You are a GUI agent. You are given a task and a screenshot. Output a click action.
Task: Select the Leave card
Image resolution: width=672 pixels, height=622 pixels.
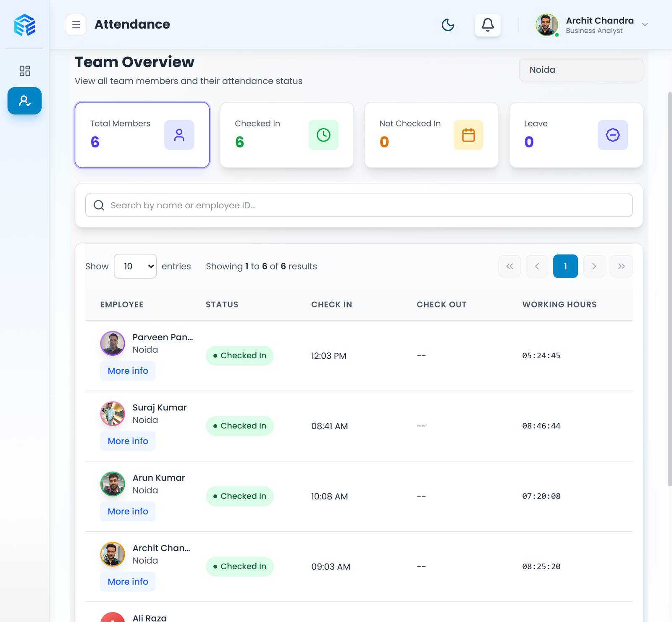[x=576, y=135]
